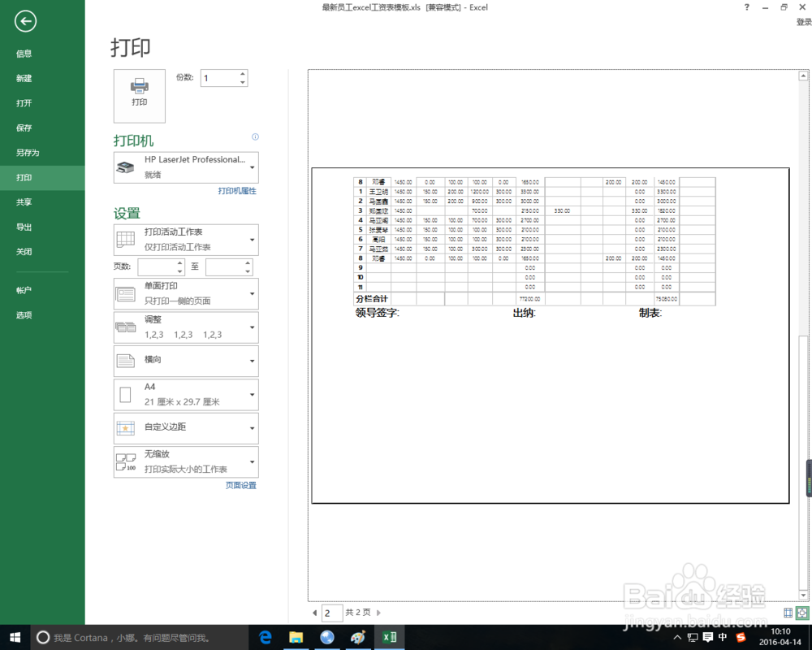Open Microsoft Edge from the taskbar

click(x=265, y=638)
